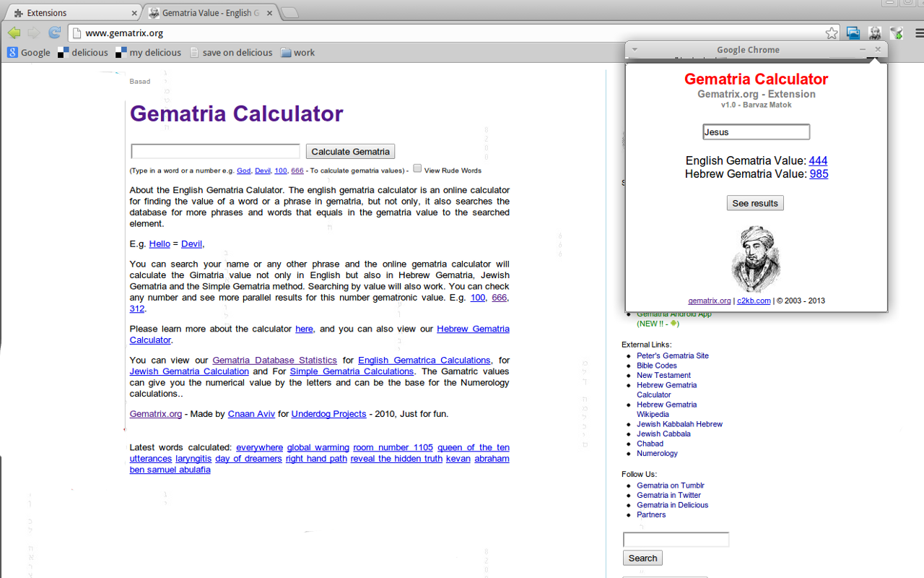Click the funnel extension icon with green plus
924x578 pixels.
pyautogui.click(x=896, y=33)
